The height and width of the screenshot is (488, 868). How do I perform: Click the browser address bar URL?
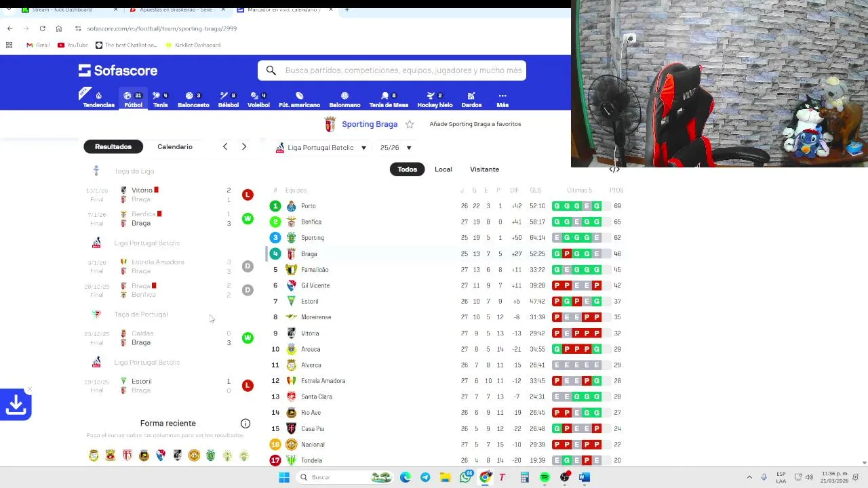[162, 28]
